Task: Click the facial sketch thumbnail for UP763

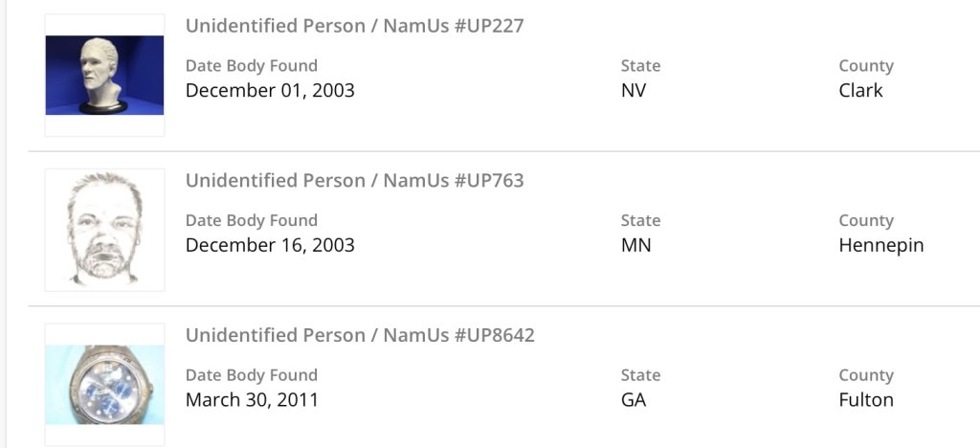Action: (104, 230)
